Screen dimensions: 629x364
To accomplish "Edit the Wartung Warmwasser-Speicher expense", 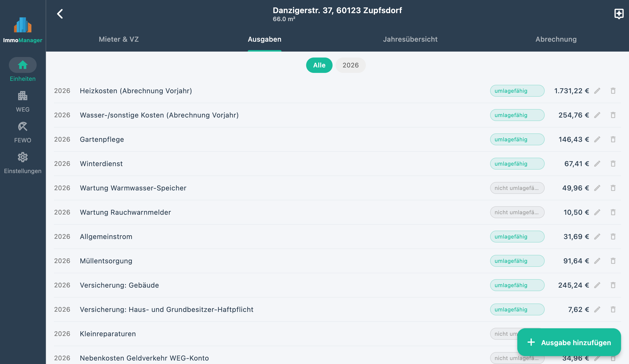I will 597,188.
